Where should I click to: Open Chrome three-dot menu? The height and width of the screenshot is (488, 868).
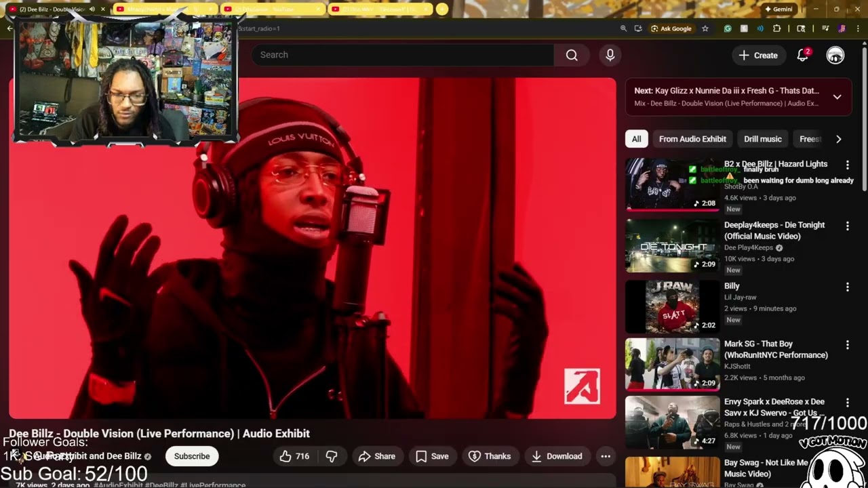858,28
